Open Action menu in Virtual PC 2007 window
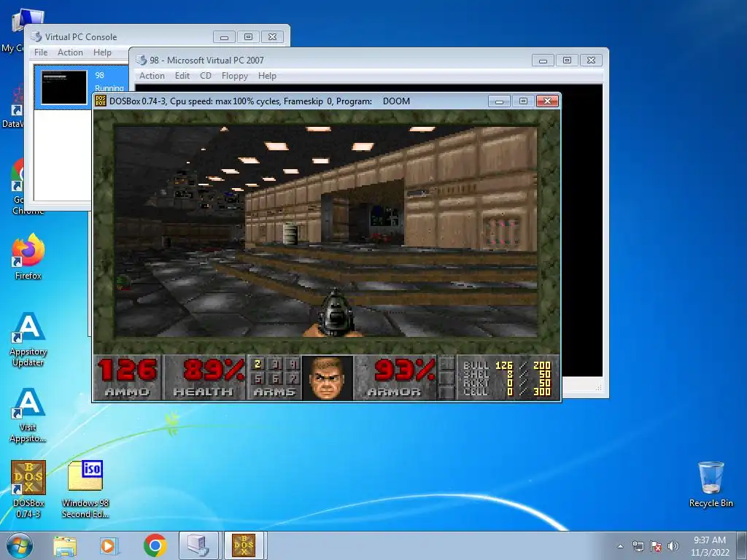Image resolution: width=747 pixels, height=560 pixels. [152, 76]
